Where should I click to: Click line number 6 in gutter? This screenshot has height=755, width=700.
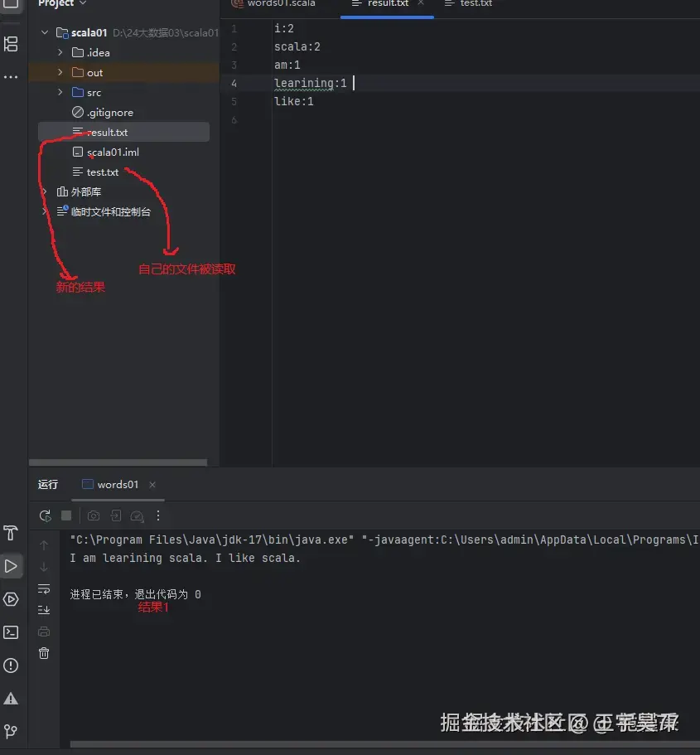click(x=234, y=120)
